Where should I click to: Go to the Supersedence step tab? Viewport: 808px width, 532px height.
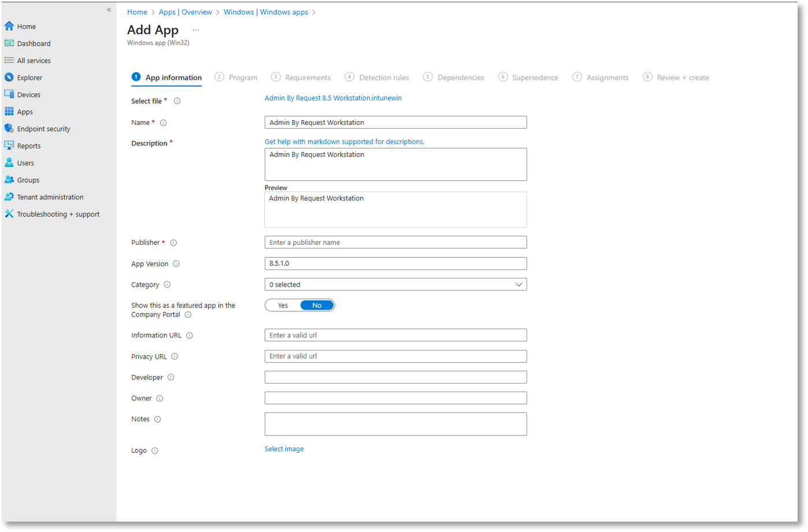pos(528,77)
